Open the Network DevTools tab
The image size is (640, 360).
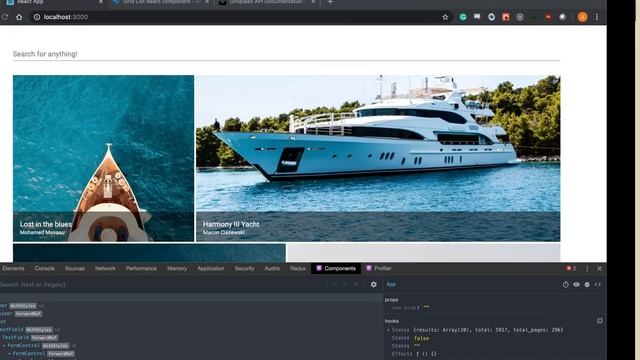(x=105, y=268)
